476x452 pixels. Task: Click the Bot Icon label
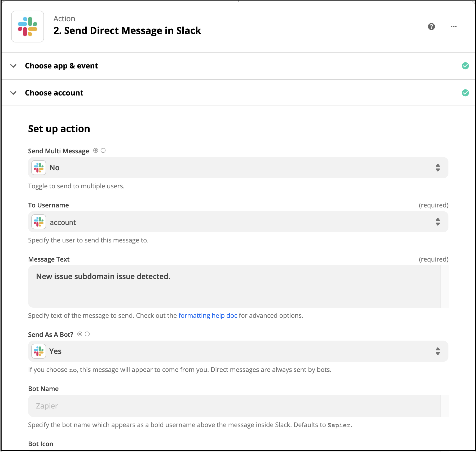coord(41,444)
